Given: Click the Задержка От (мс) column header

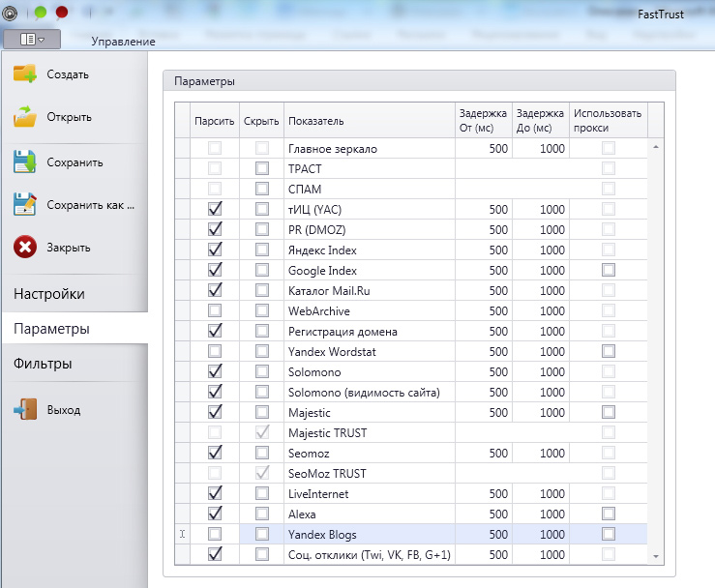Looking at the screenshot, I should click(484, 121).
